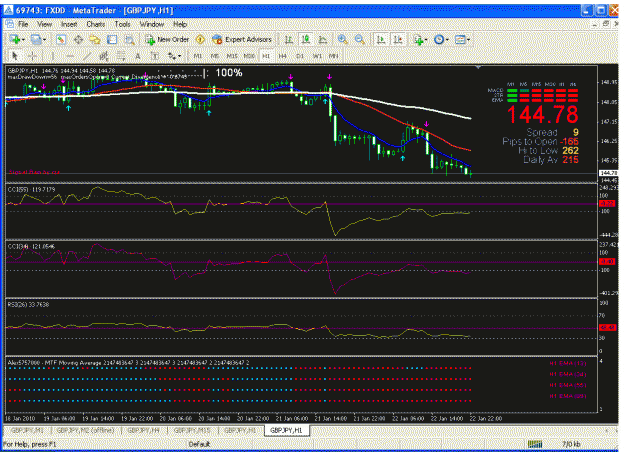Switch chart to line chart
This screenshot has height=452, width=625.
[322, 39]
